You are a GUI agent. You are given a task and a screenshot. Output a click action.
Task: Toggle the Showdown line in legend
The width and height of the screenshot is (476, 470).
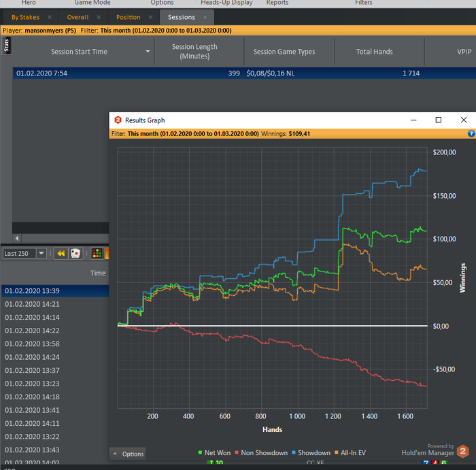pos(311,453)
